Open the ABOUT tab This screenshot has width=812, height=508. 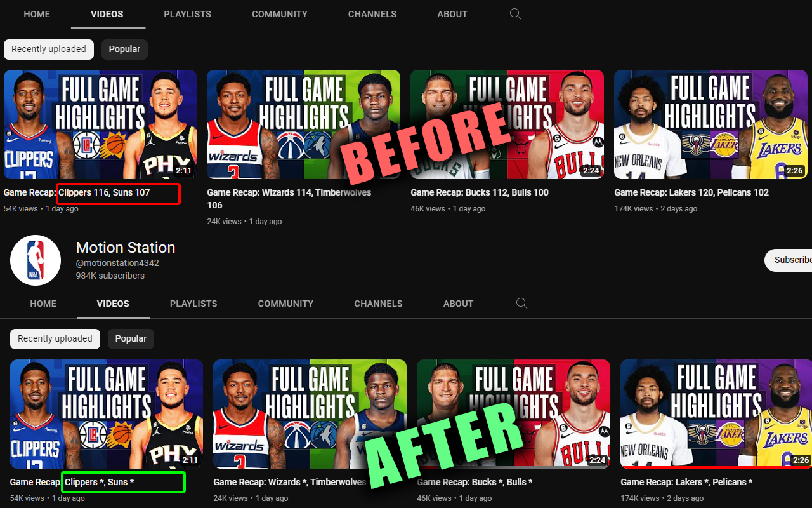(x=452, y=14)
